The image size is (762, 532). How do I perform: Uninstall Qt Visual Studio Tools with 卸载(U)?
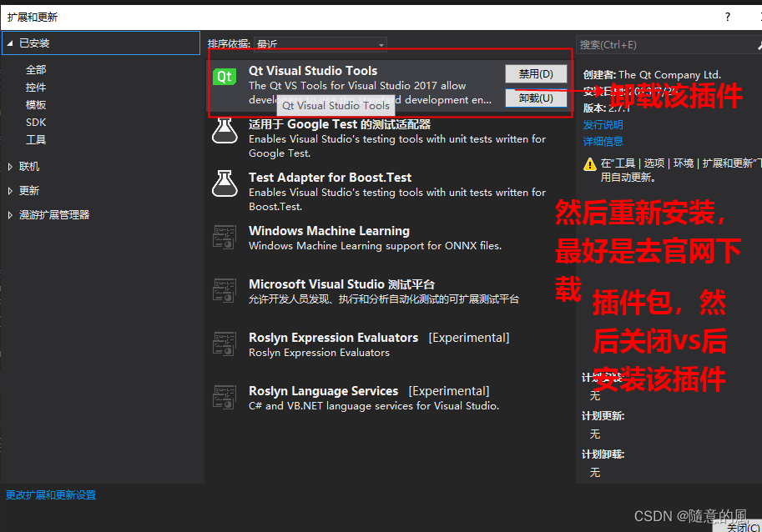[x=536, y=98]
